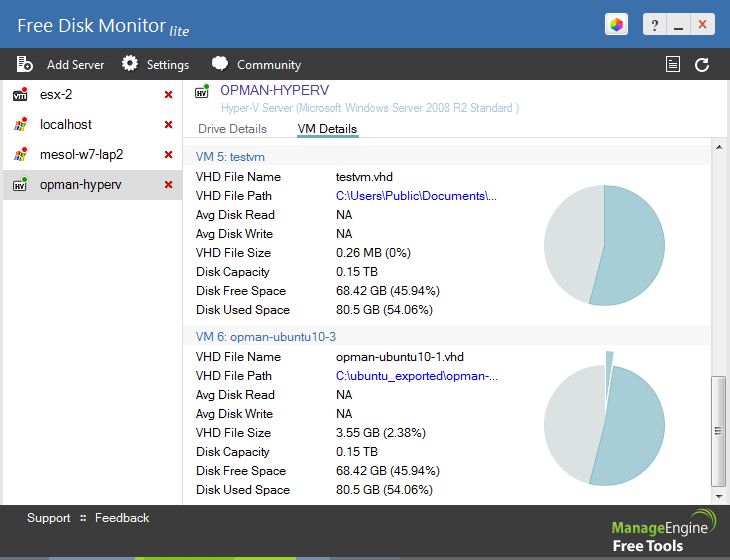730x560 pixels.
Task: Click the opman-ubuntu10-1.vhd file name value
Action: point(400,357)
